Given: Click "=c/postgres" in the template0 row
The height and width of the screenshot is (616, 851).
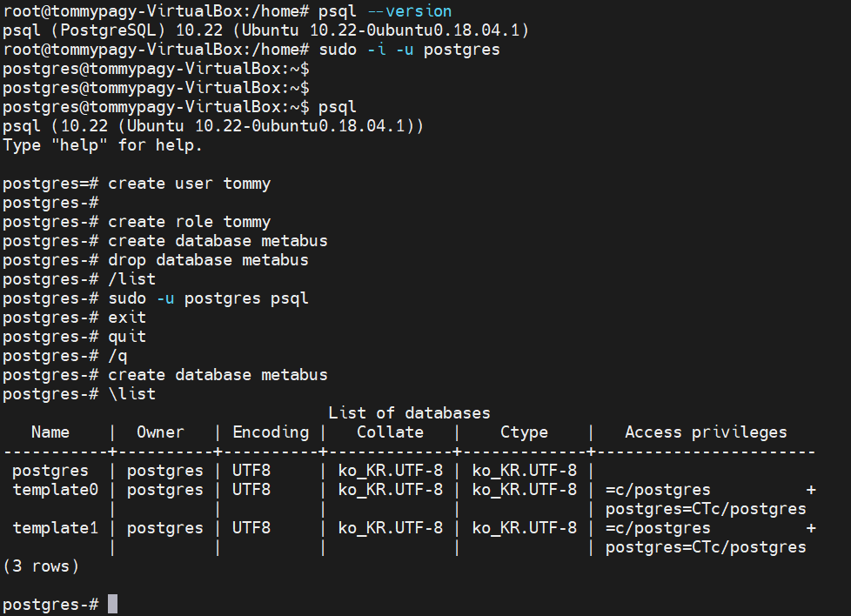Looking at the screenshot, I should (658, 490).
